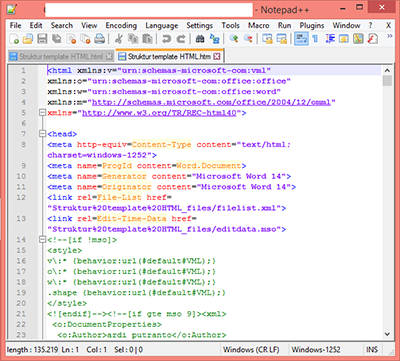Click line number 23 in the margin

point(21,335)
